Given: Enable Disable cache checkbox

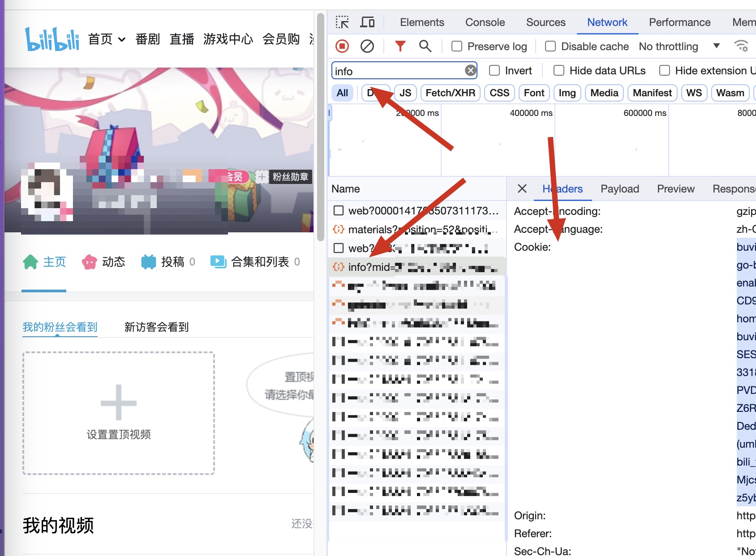Looking at the screenshot, I should point(550,46).
